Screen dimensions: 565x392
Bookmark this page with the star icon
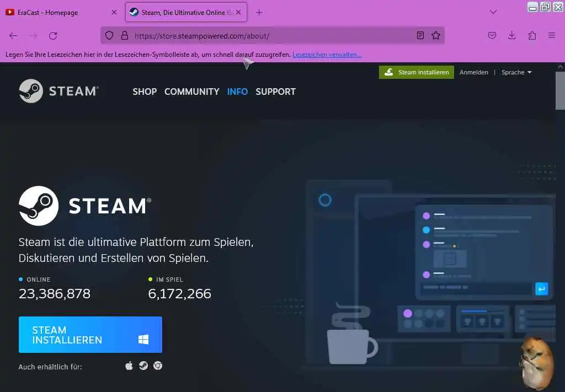point(436,35)
